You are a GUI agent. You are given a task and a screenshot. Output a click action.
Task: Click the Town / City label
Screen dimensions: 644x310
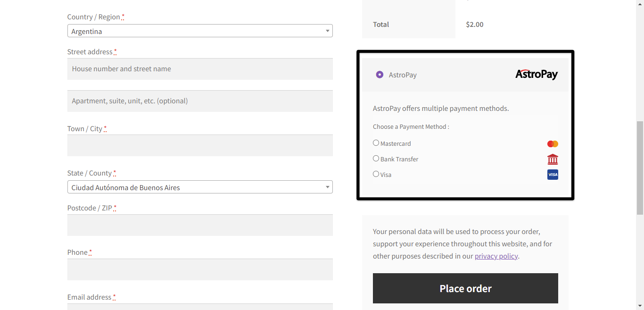pos(85,129)
